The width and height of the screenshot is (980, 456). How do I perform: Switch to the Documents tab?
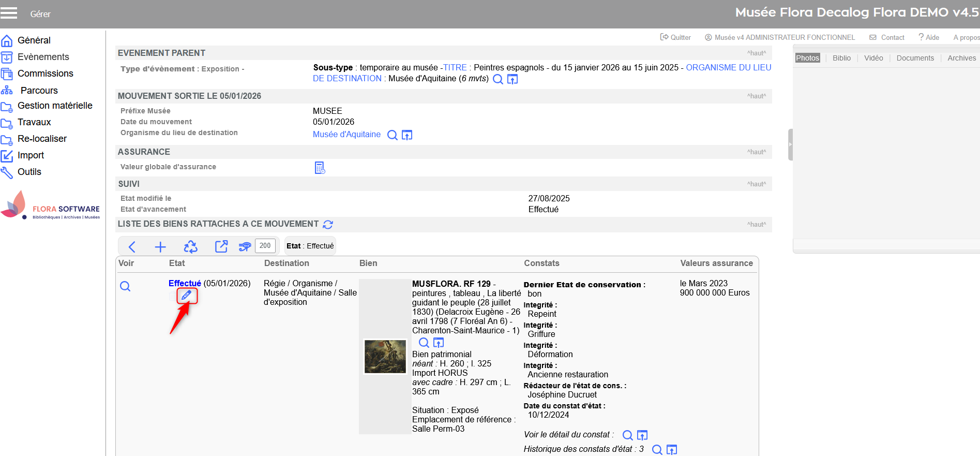coord(915,58)
